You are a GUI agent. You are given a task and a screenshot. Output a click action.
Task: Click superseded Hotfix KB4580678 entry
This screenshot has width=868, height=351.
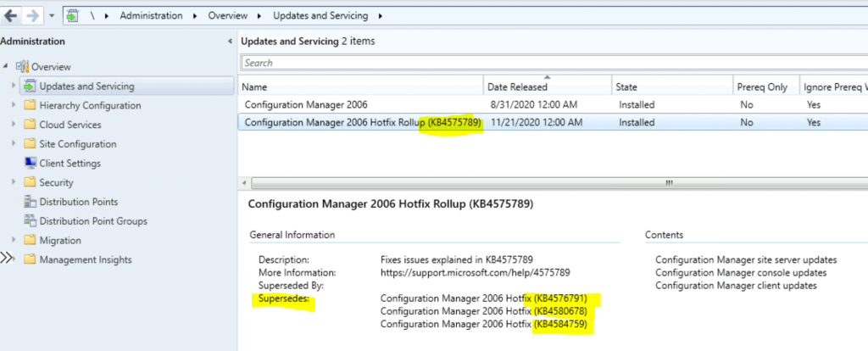coord(483,312)
